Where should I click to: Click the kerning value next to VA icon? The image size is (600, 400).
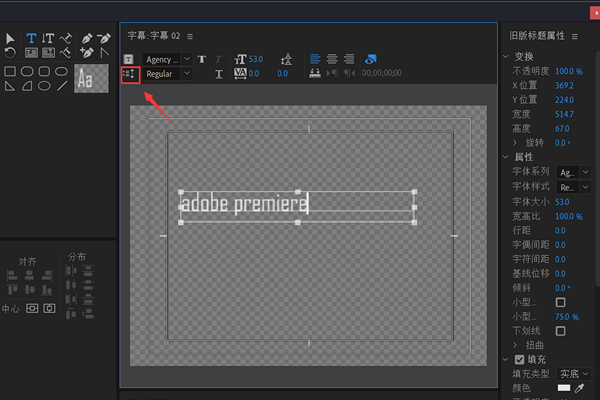[254, 73]
